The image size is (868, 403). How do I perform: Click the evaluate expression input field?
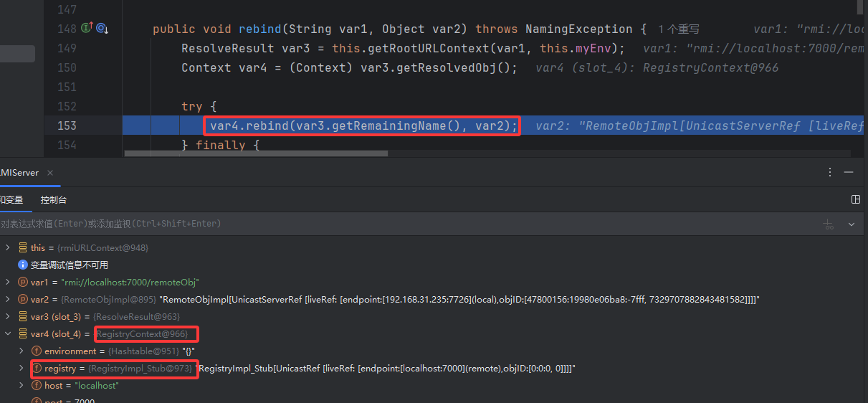pyautogui.click(x=358, y=224)
